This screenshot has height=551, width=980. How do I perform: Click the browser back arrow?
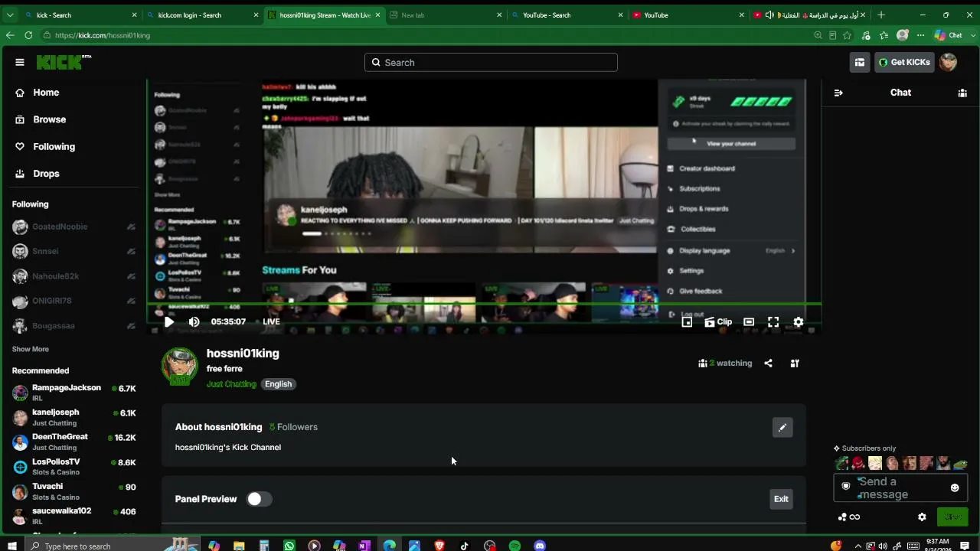pos(10,35)
